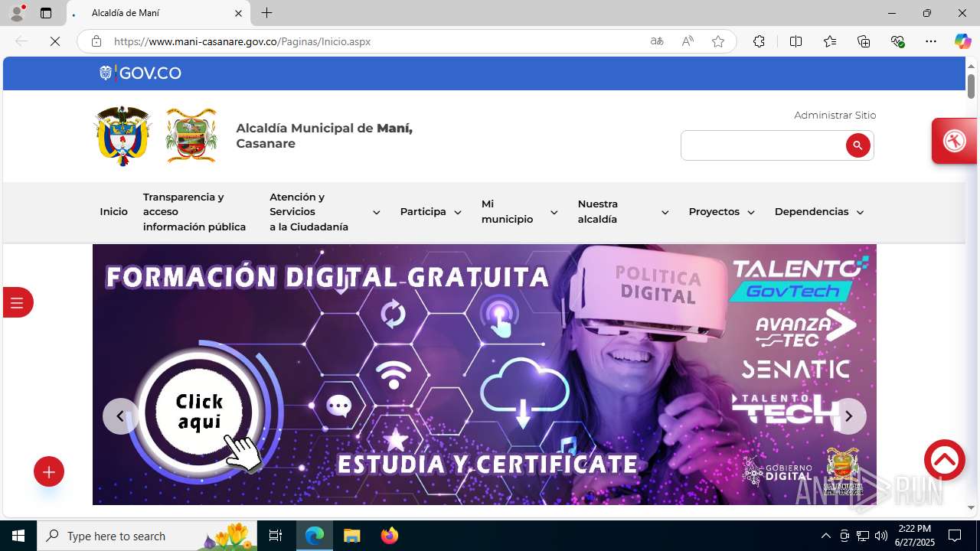Click the translate page icon

(657, 41)
